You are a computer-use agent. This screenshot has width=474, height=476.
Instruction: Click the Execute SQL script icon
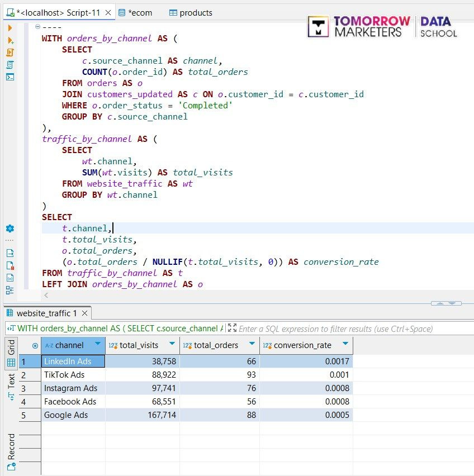click(x=10, y=53)
